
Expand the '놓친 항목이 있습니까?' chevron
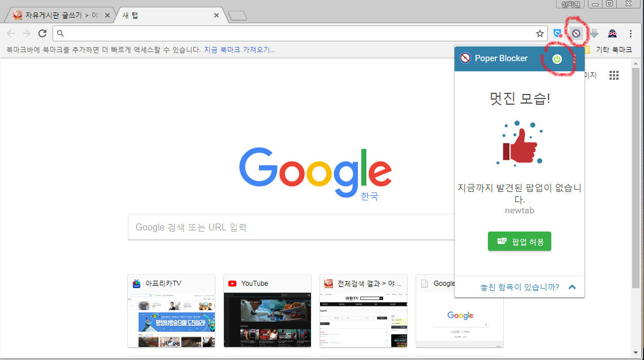[x=572, y=287]
